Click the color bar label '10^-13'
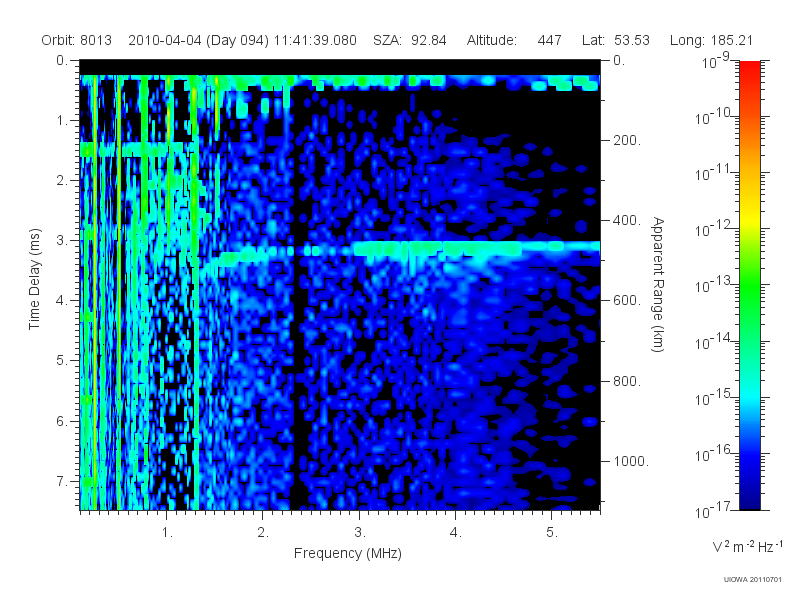Viewport: 800px width, 600px height. (x=715, y=286)
